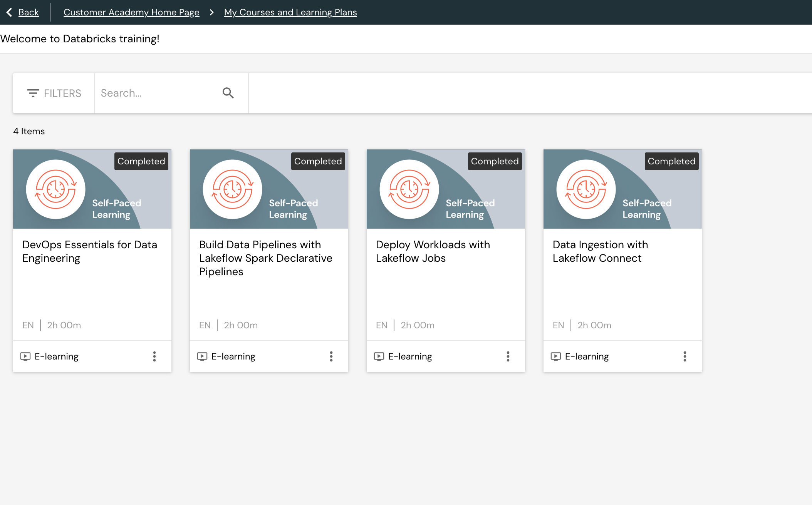Screen dimensions: 812x505
Task: Click E-learning icon on Data Ingestion card
Action: point(556,356)
